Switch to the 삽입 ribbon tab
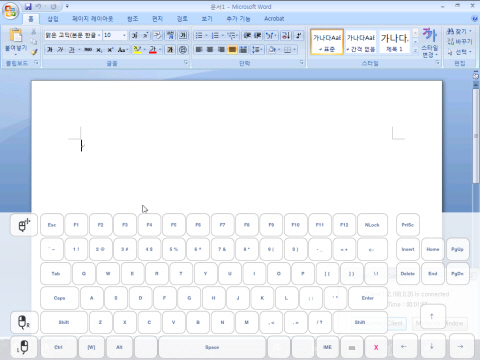 tap(53, 19)
